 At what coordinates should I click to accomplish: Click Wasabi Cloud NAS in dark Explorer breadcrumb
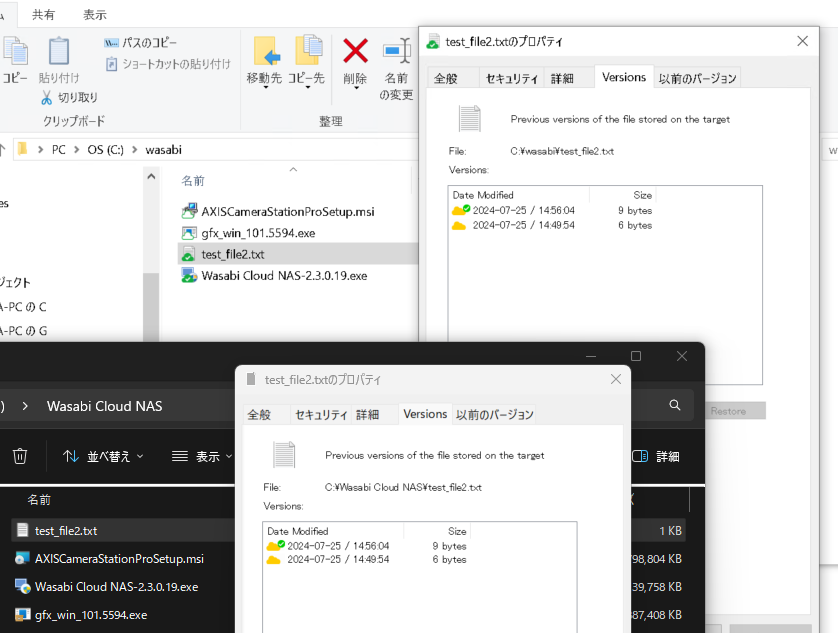[105, 406]
